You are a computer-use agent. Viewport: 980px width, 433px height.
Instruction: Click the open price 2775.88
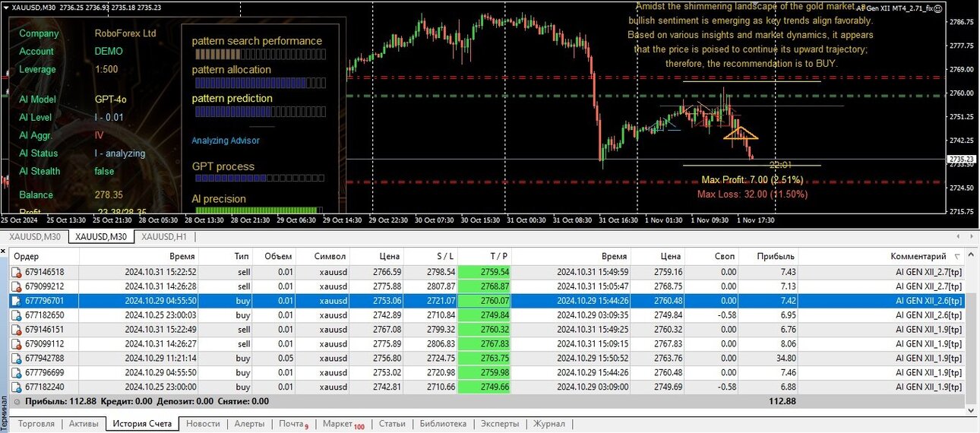point(387,286)
